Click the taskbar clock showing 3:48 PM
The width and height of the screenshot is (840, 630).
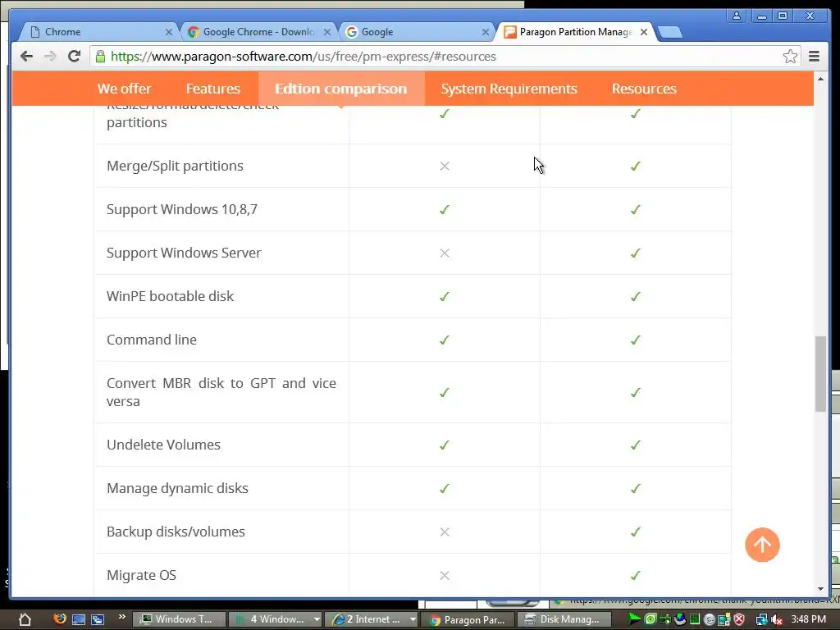coord(808,619)
